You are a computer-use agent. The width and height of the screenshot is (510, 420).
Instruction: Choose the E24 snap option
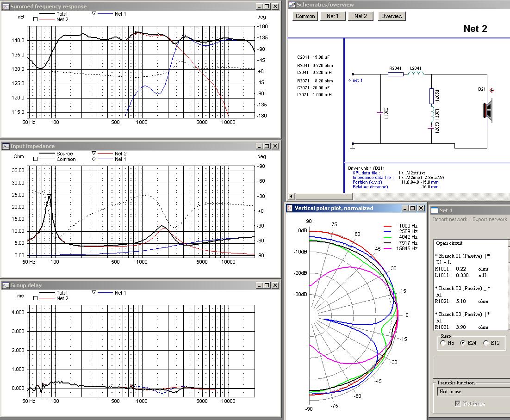[x=463, y=343]
